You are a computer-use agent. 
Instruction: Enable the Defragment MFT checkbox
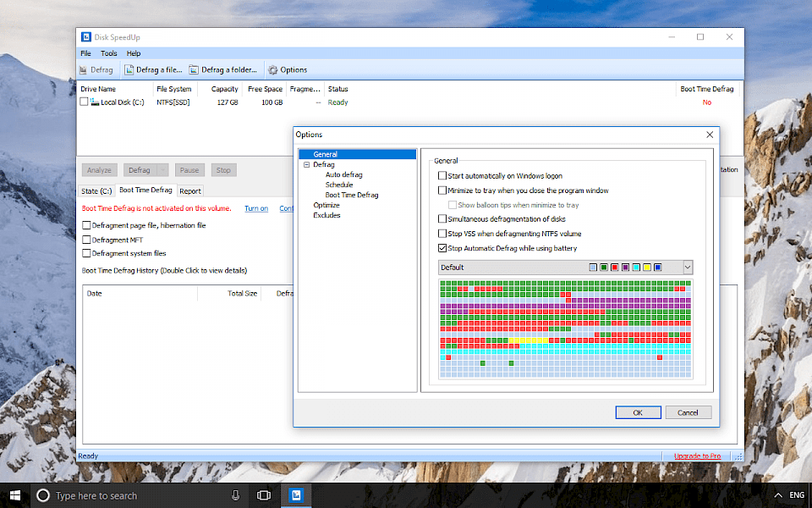[86, 240]
